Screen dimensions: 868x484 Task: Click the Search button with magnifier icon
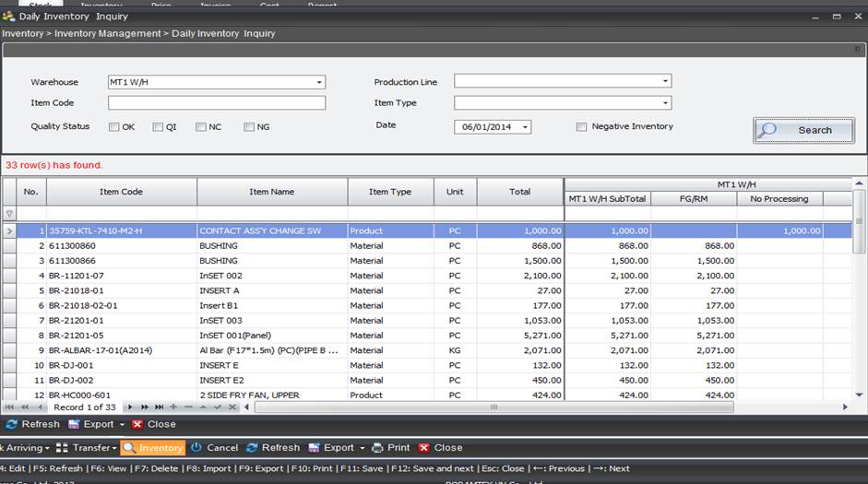click(x=803, y=130)
